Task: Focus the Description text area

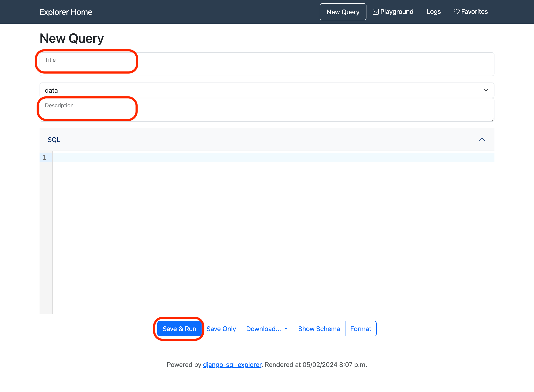Action: click(267, 110)
